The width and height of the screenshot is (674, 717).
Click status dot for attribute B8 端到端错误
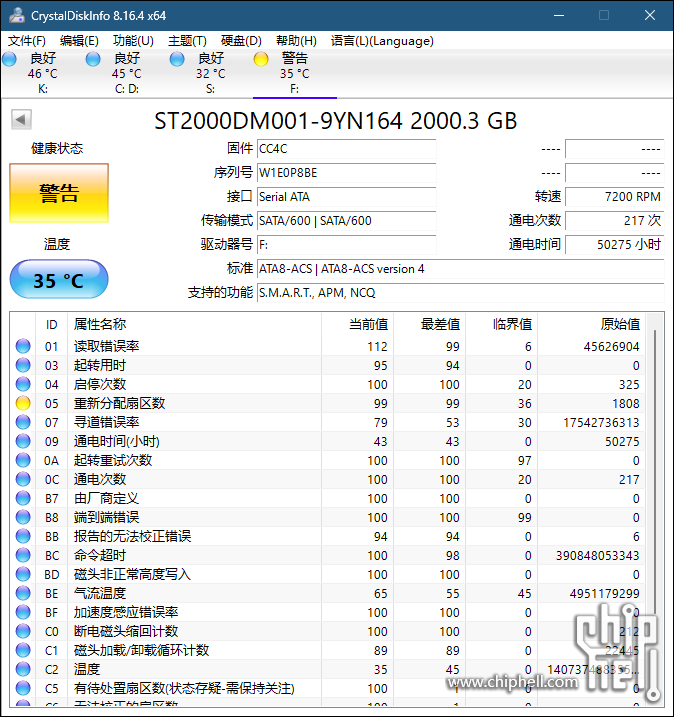(x=23, y=517)
